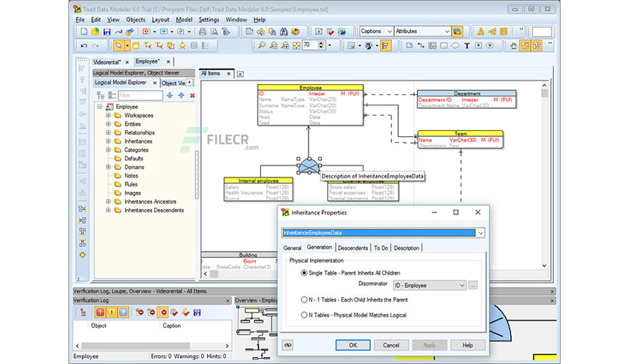This screenshot has width=629, height=364.
Task: Click the Verify model red checkmark icon
Action: 330,32
